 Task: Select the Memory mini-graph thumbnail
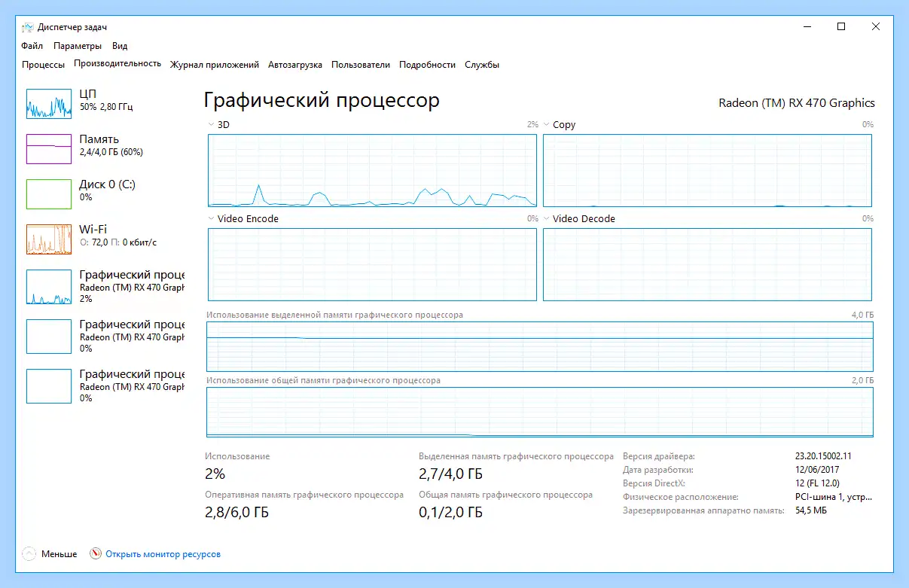[48, 149]
